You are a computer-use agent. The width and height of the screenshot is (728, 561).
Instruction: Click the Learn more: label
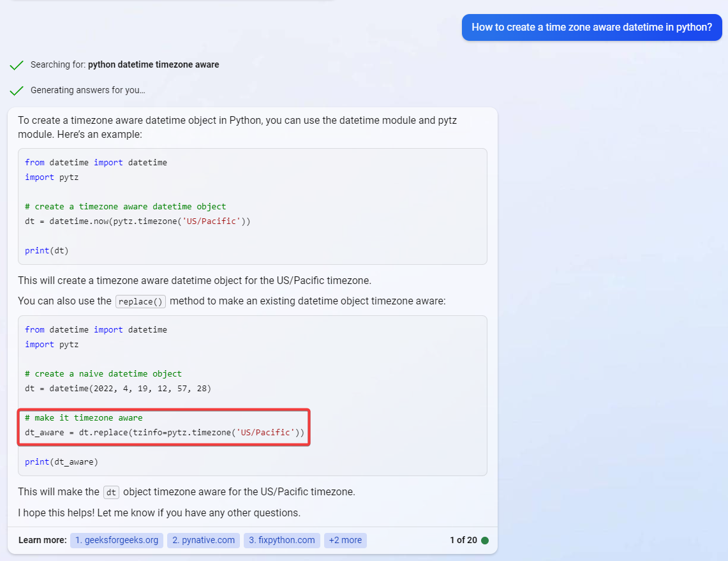pos(43,540)
